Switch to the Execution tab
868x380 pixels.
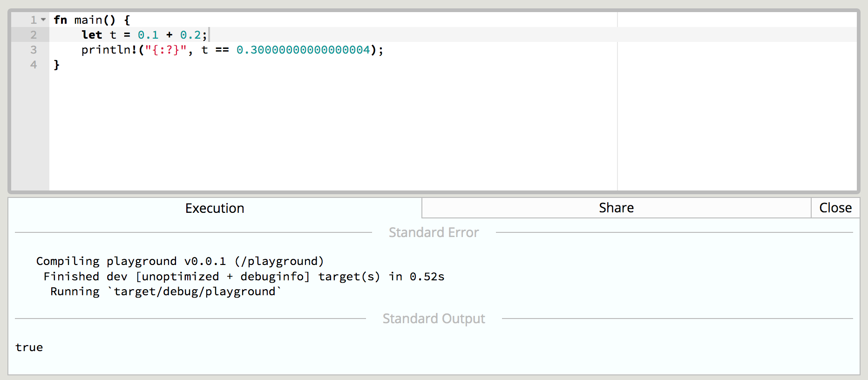coord(215,208)
